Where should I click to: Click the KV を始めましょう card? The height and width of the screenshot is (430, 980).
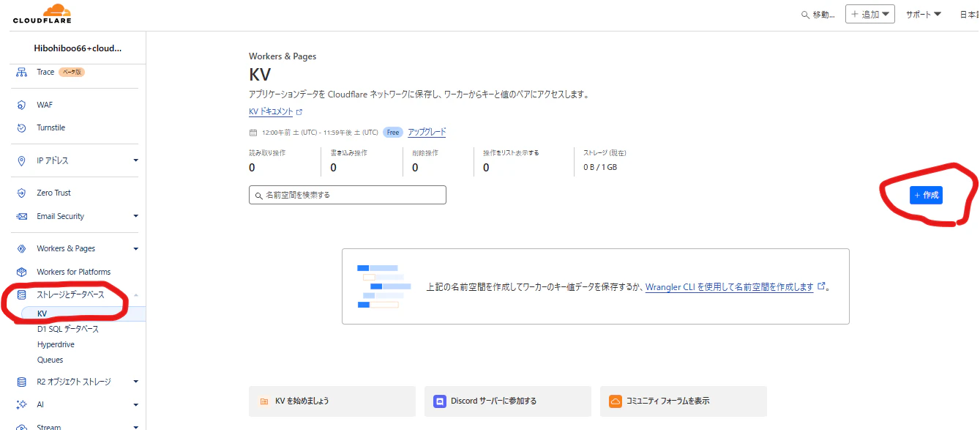[332, 401]
